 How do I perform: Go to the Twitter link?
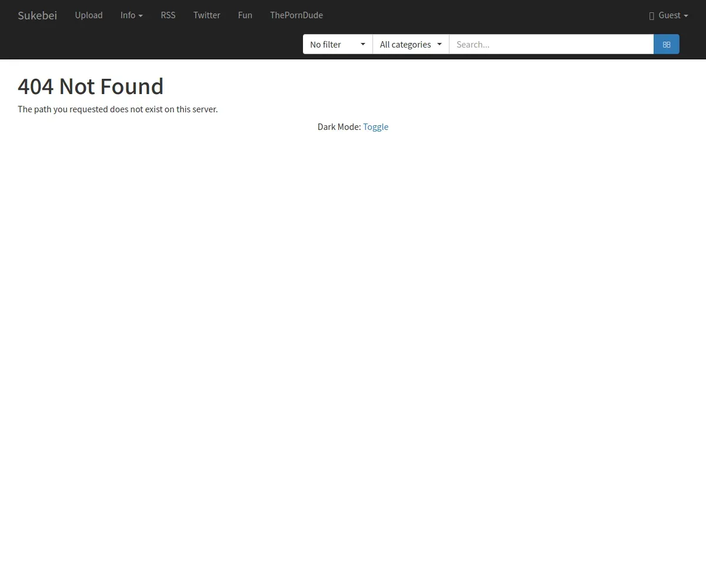point(207,15)
